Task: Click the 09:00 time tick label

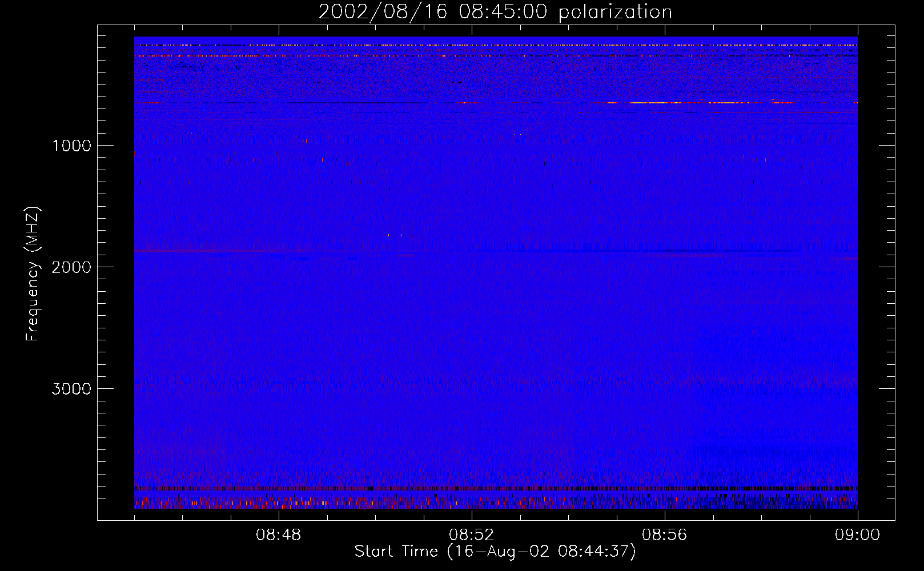Action: [858, 535]
